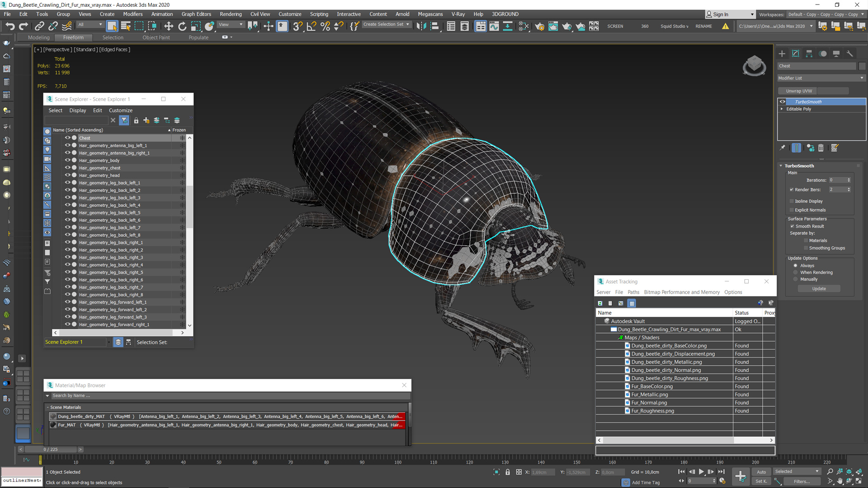
Task: Click the Mirror tool icon
Action: (x=421, y=26)
